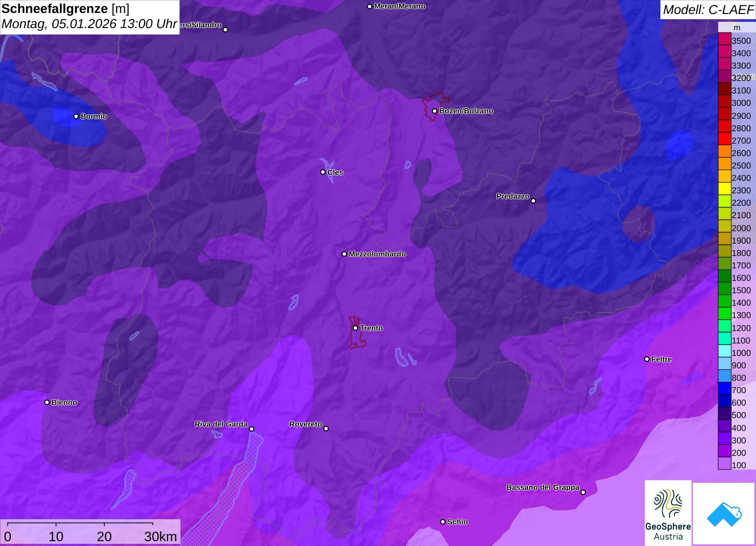
Task: Click the "Feltre" map label
Action: click(x=661, y=359)
